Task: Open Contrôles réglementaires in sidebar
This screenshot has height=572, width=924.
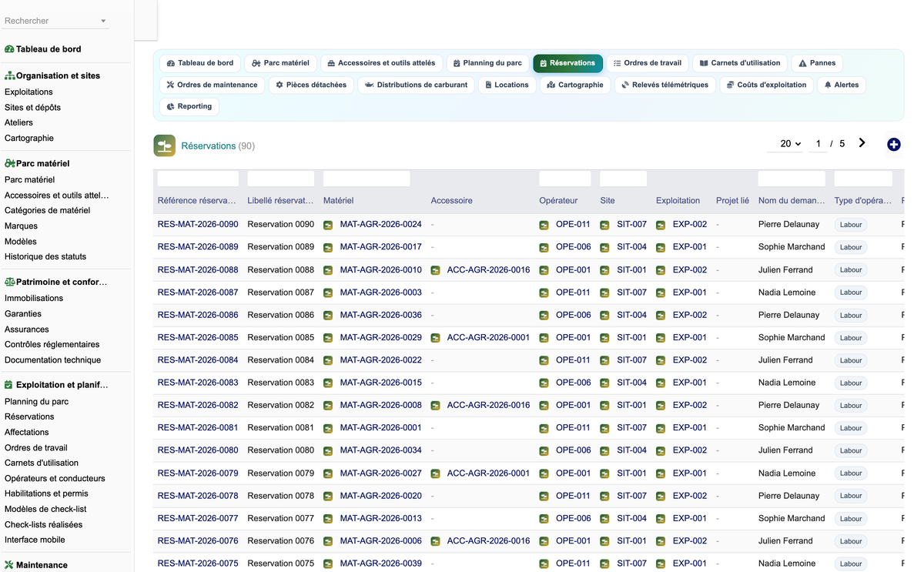Action: click(x=52, y=345)
